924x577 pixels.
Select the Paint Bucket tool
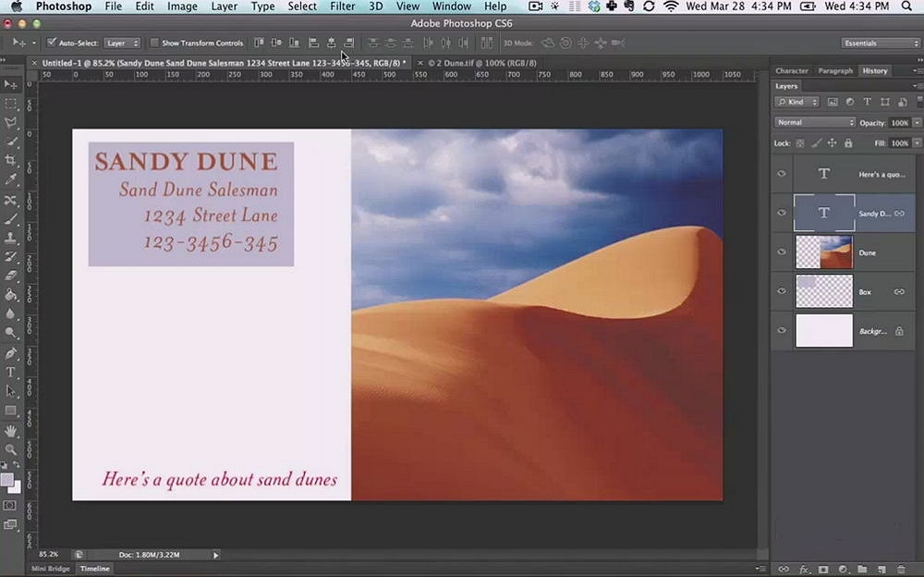pos(10,294)
